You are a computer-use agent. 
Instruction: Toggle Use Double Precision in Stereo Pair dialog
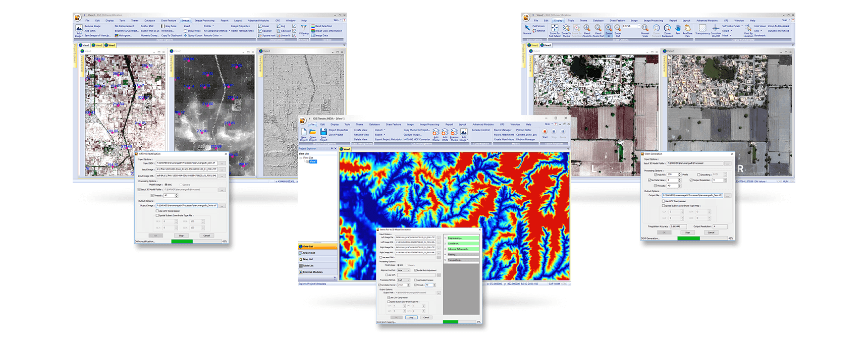click(415, 280)
